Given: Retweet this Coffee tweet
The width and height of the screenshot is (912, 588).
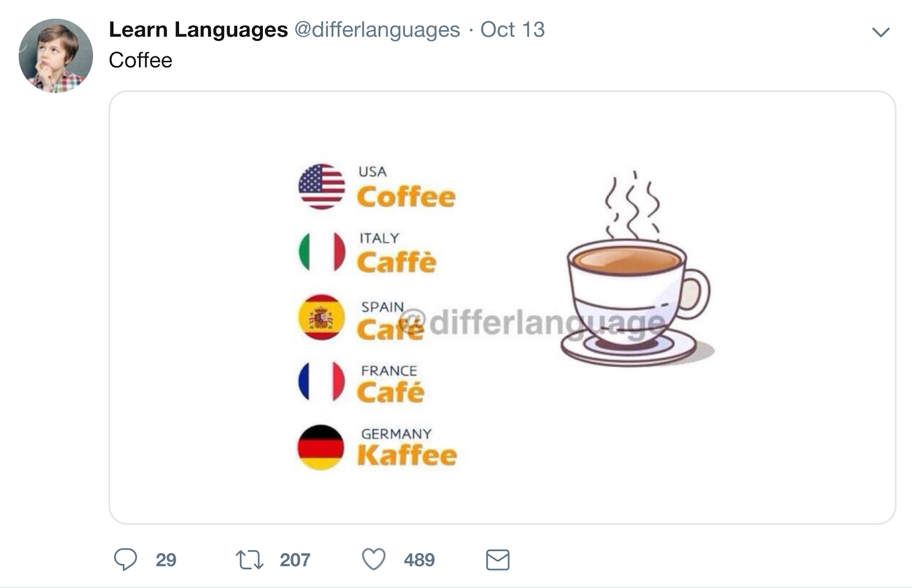Looking at the screenshot, I should tap(250, 560).
